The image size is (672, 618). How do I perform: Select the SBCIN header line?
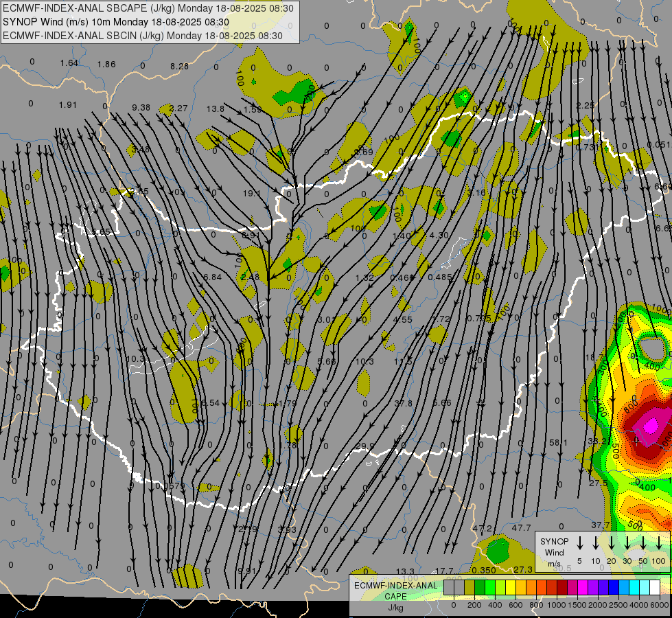[x=143, y=36]
